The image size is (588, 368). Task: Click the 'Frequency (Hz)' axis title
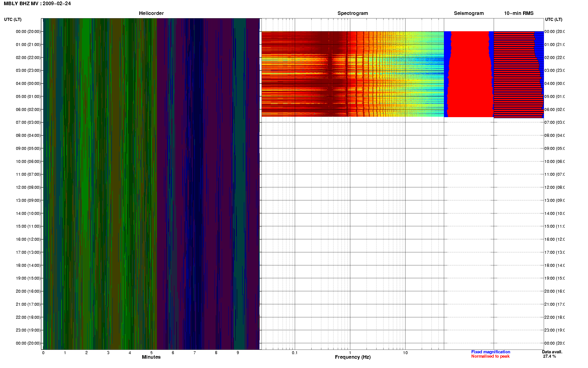(353, 357)
